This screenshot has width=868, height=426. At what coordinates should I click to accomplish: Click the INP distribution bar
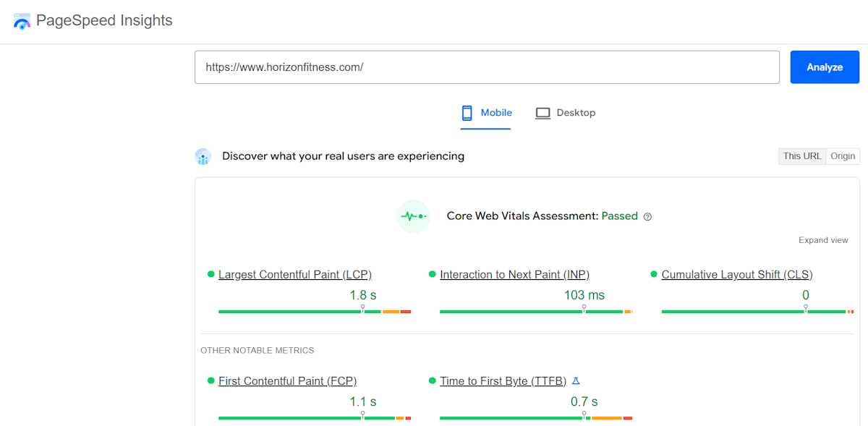point(536,312)
